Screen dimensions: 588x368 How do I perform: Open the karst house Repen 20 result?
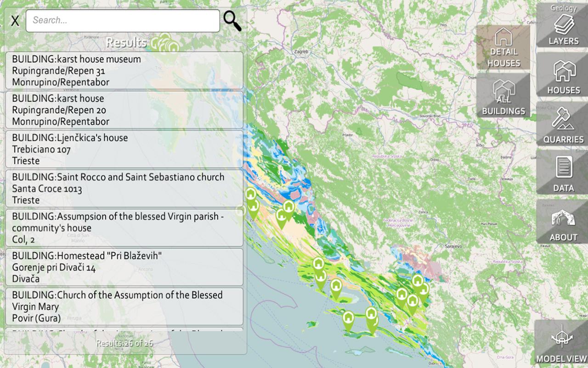124,110
